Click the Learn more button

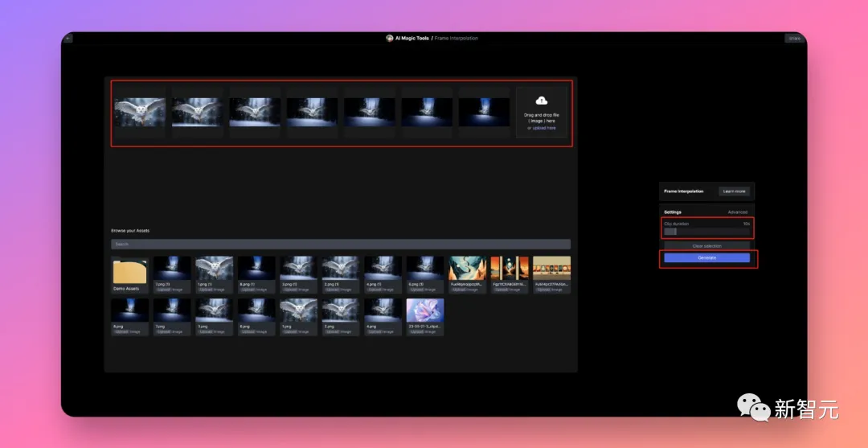pos(734,191)
